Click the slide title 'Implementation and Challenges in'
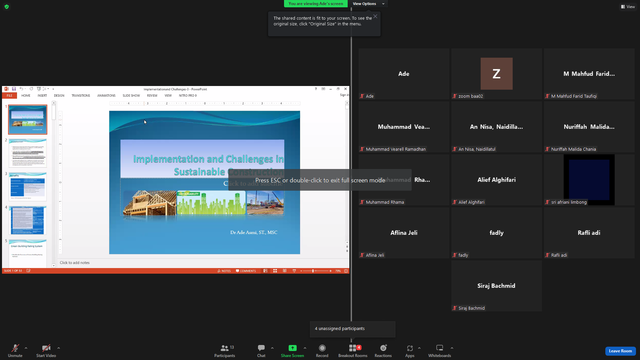Viewport: 640px width, 360px height. click(208, 159)
